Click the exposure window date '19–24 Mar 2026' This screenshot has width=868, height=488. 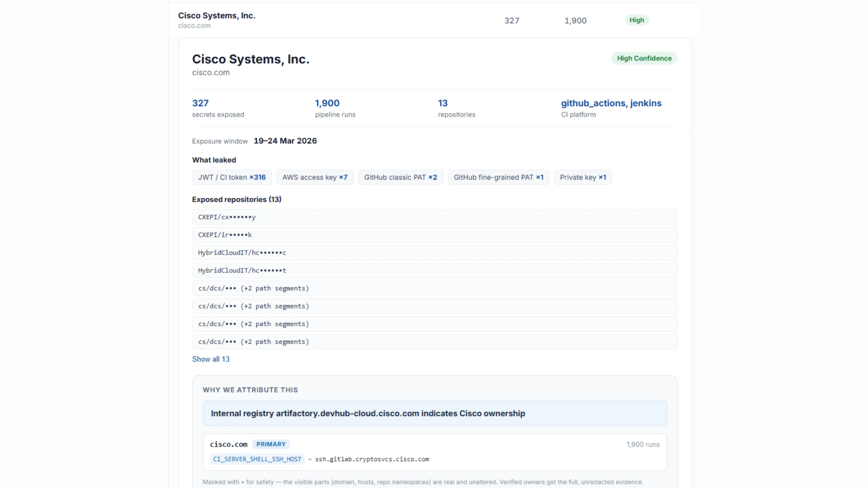coord(285,141)
